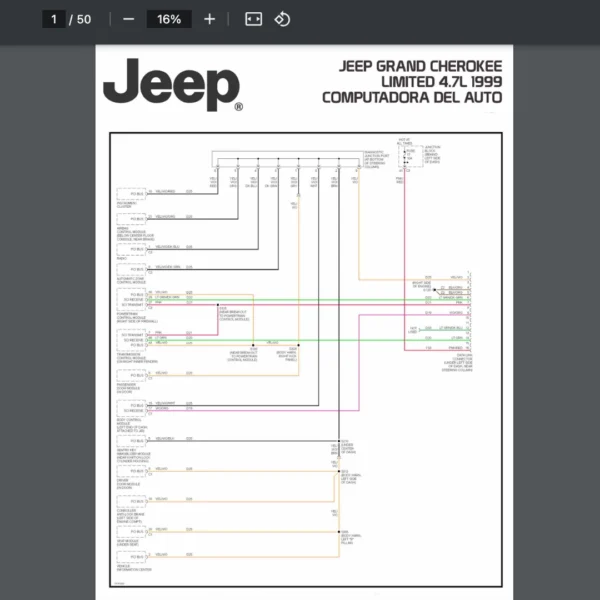Select the 16% zoom level field

(x=168, y=19)
